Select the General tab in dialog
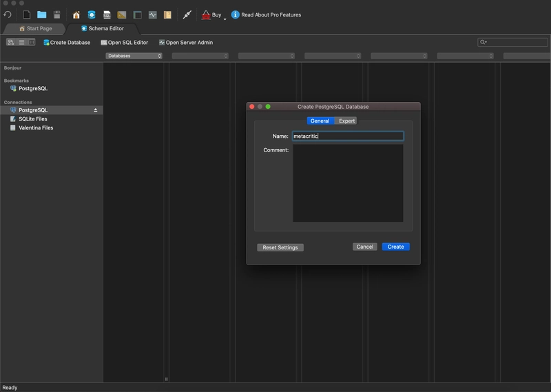Screen dimensions: 551x392 [x=320, y=121]
